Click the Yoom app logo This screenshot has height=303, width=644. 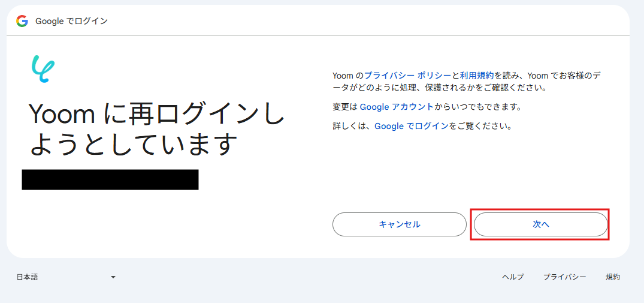click(43, 68)
